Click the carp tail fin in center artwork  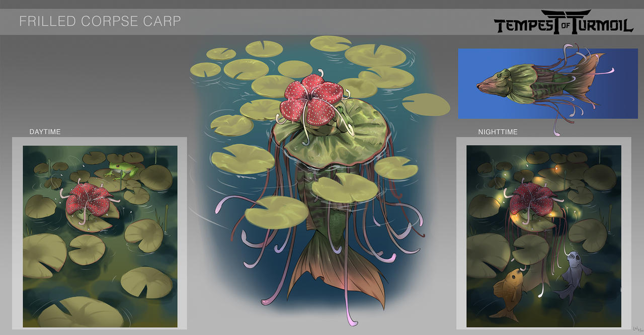pyautogui.click(x=338, y=271)
